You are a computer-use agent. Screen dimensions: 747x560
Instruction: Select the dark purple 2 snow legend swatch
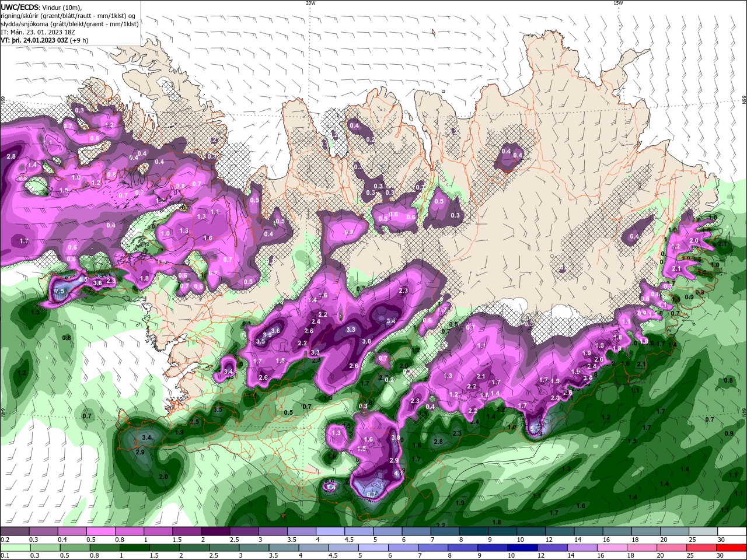pos(215,531)
